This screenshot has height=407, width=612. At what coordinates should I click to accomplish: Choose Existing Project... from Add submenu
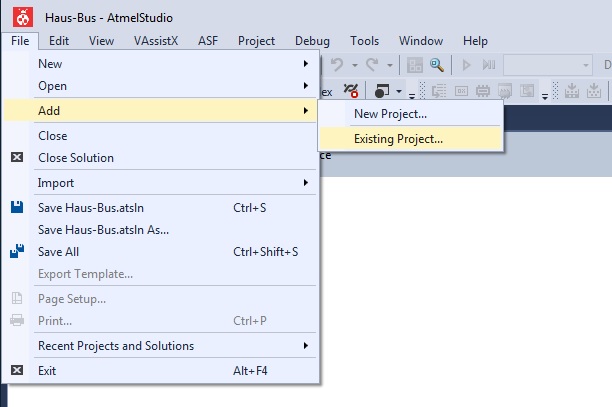point(411,139)
